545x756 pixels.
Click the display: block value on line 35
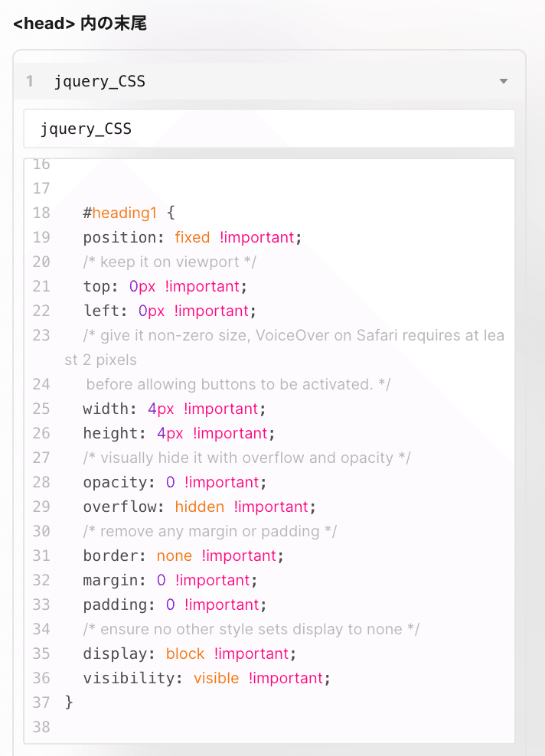point(184,653)
